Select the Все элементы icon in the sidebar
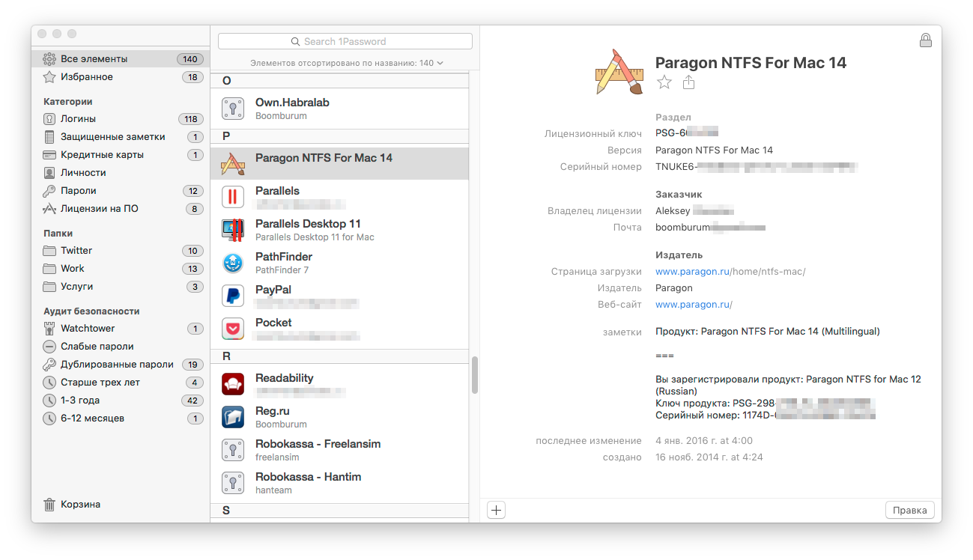The image size is (973, 560). pyautogui.click(x=49, y=59)
